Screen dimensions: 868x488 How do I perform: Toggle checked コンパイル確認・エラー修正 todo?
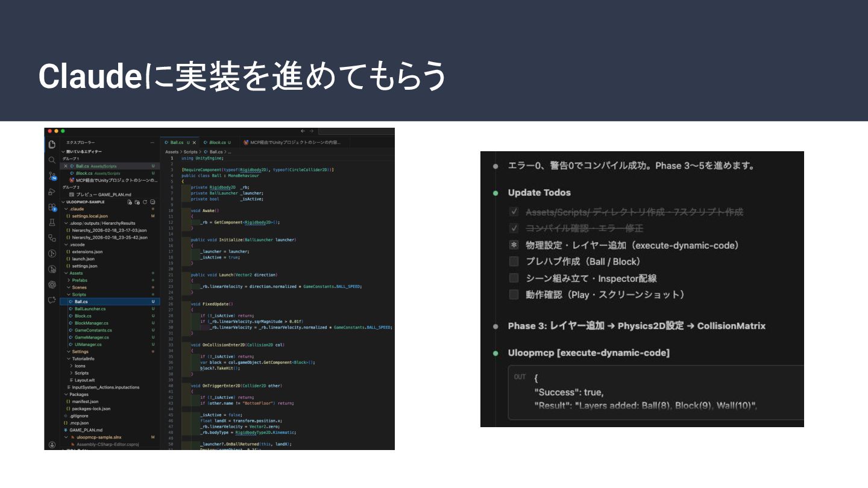click(x=514, y=228)
